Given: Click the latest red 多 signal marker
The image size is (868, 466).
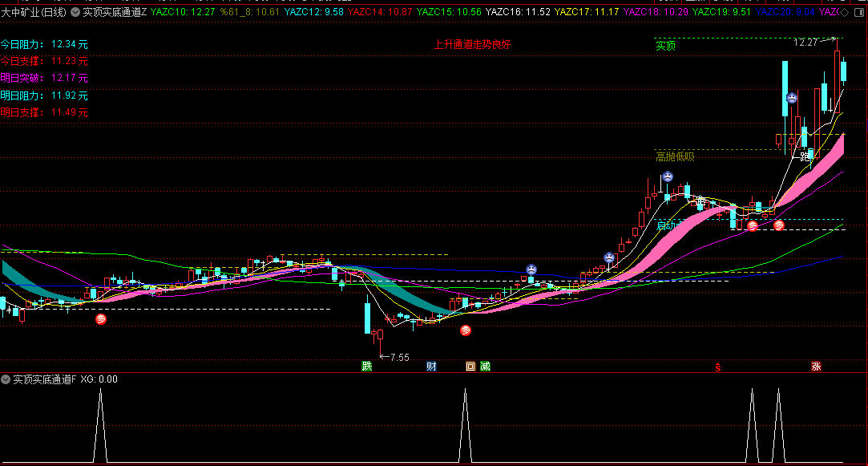Looking at the screenshot, I should pos(779,225).
